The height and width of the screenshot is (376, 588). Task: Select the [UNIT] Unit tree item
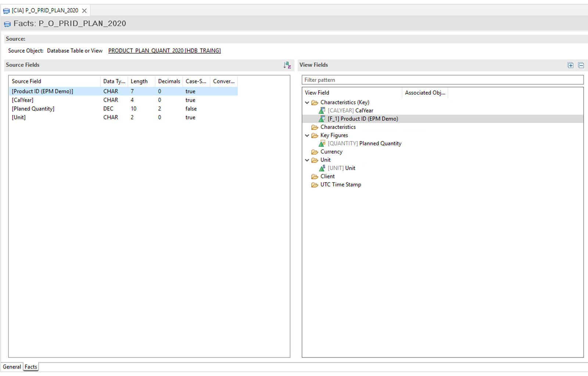[x=341, y=168]
